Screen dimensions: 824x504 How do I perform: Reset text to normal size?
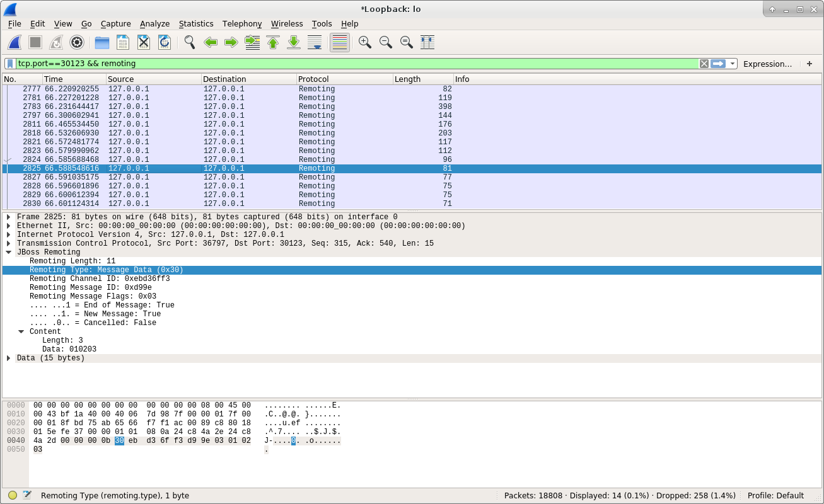click(407, 42)
